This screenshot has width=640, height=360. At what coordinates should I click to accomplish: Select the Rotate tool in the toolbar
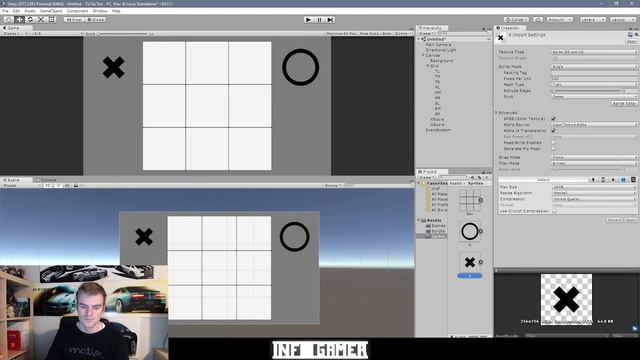tap(30, 20)
